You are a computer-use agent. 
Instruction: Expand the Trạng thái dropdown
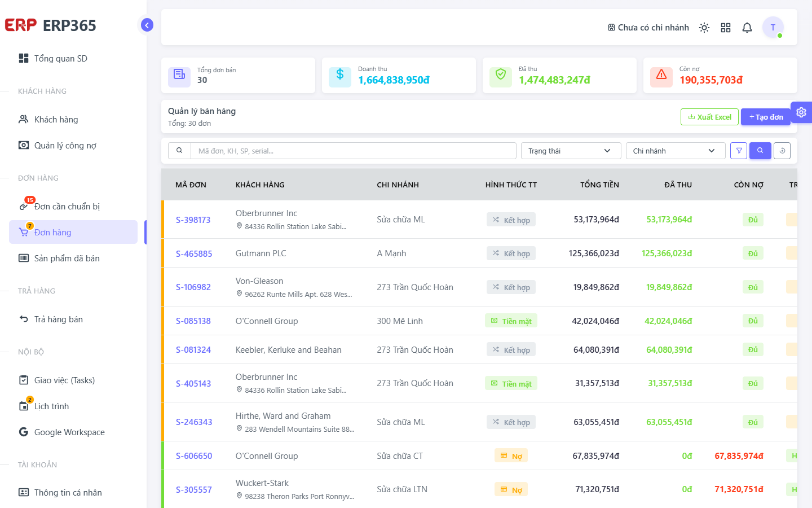point(571,151)
